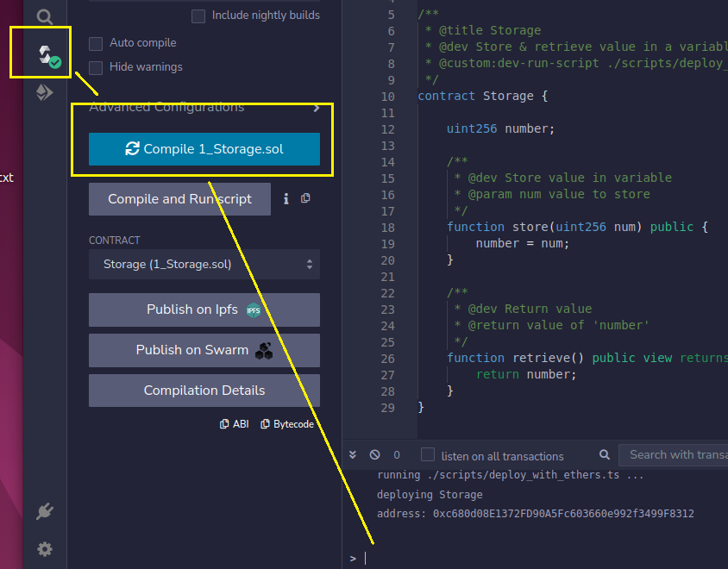Image resolution: width=728 pixels, height=569 pixels.
Task: Open the plugin manager plug icon
Action: pyautogui.click(x=45, y=512)
